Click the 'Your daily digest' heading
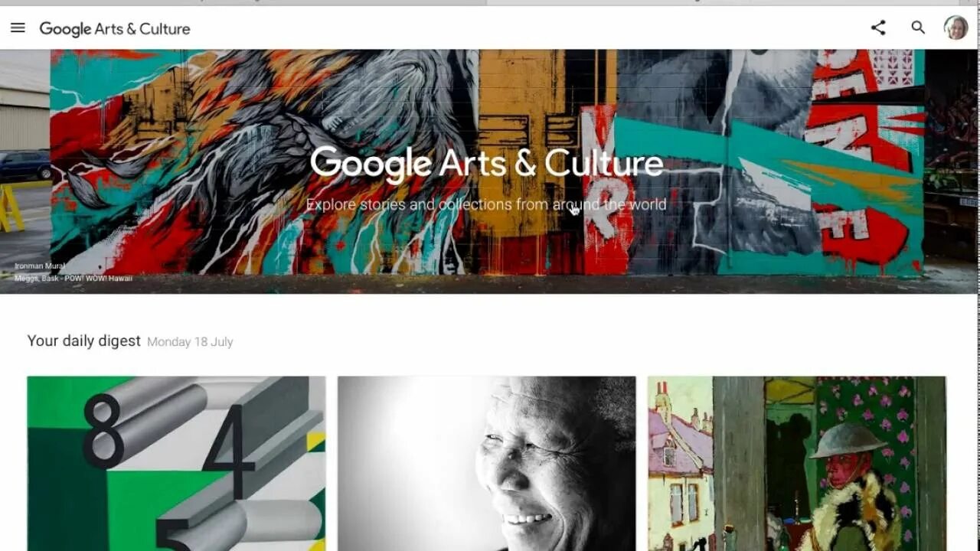Viewport: 980px width, 551px height. tap(84, 341)
